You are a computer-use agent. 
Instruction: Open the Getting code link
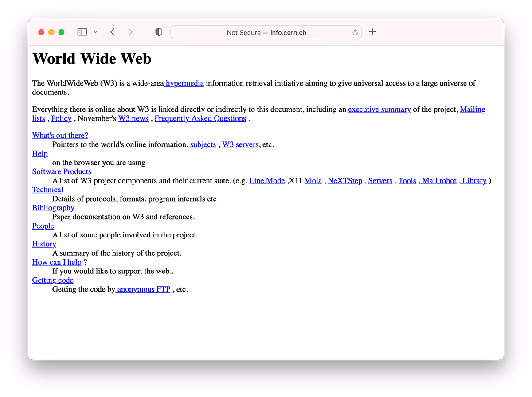(x=53, y=280)
